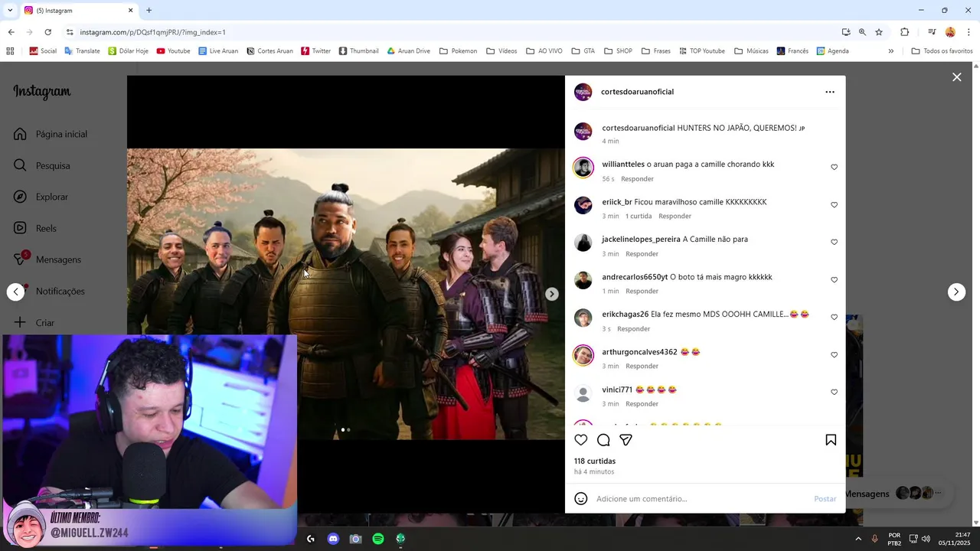Open emoji picker in comment box
The image size is (980, 551).
[581, 499]
